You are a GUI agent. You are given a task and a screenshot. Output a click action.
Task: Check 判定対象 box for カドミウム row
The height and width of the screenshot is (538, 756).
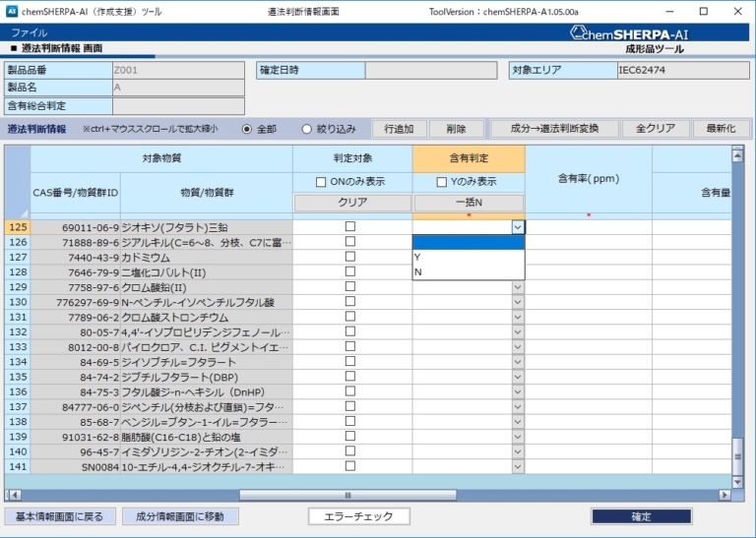[x=350, y=257]
